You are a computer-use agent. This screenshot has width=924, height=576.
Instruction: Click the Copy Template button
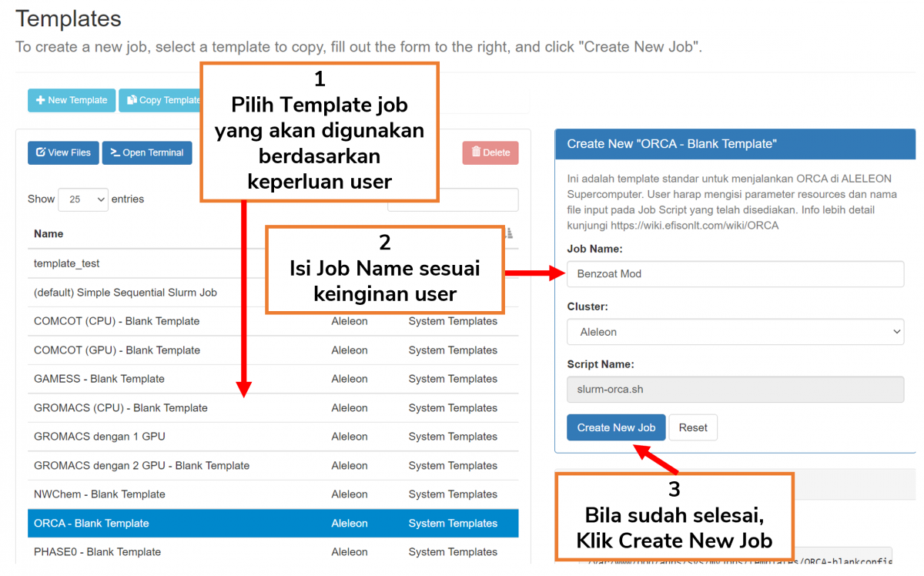pos(160,100)
